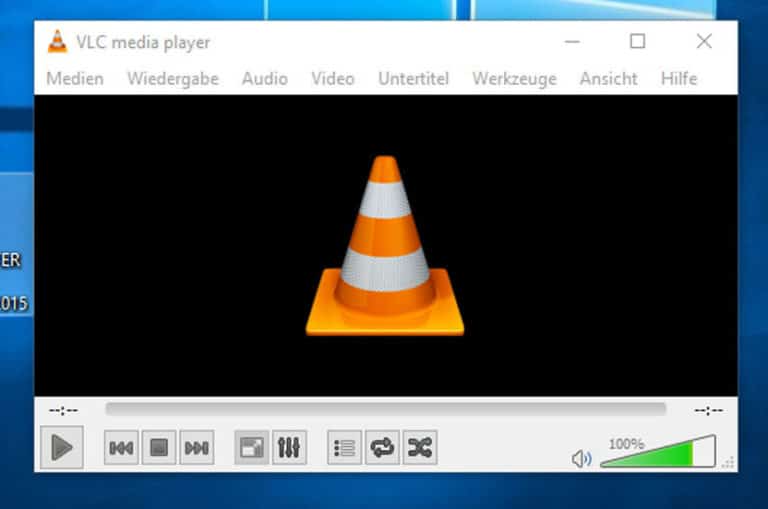
Task: Maximize the VLC media player window
Action: coord(637,42)
